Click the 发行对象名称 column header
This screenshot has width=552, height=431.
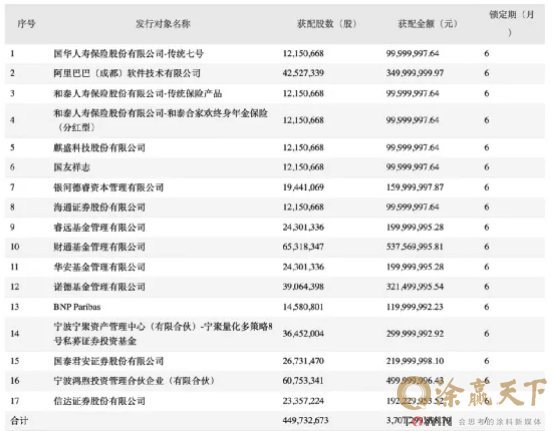pos(163,24)
